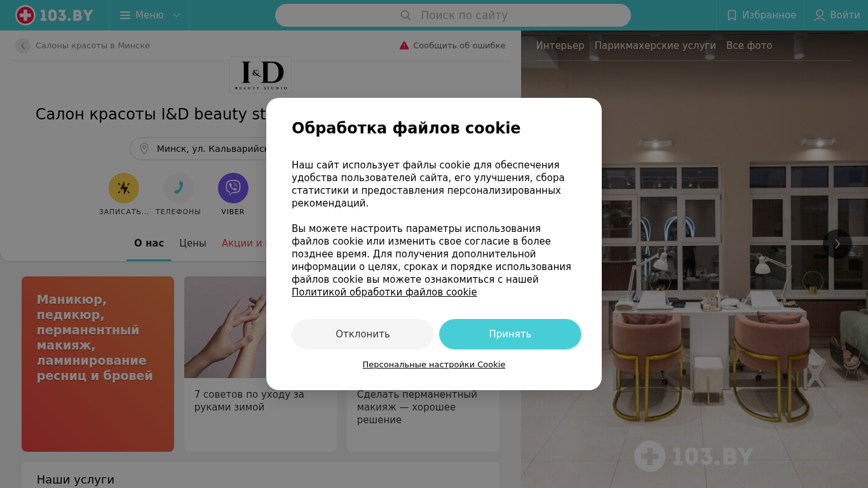
Task: Open the Парикмахерские услуги photo tab
Action: click(x=655, y=46)
